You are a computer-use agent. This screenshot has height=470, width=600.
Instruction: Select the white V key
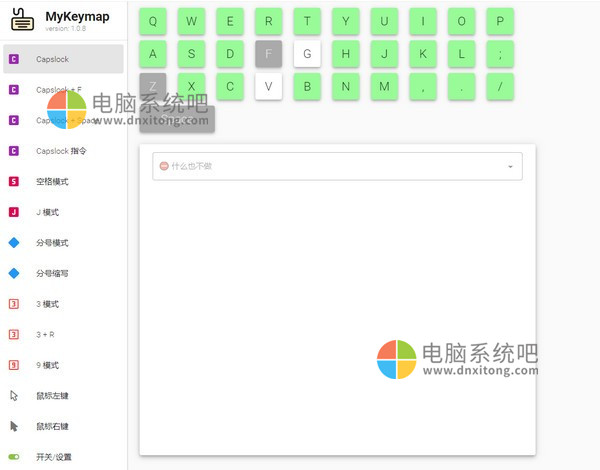pyautogui.click(x=269, y=86)
